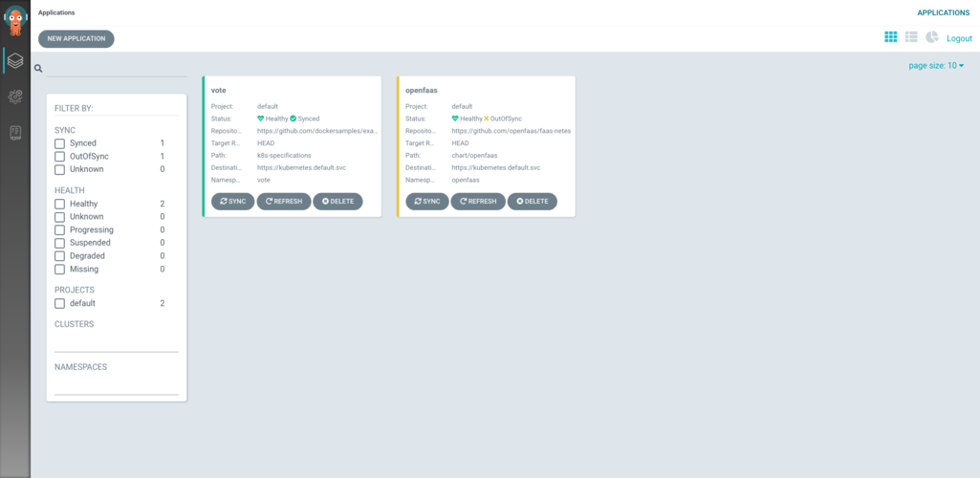The image size is (980, 478).
Task: Click the Argo octopus logo
Action: click(x=15, y=20)
